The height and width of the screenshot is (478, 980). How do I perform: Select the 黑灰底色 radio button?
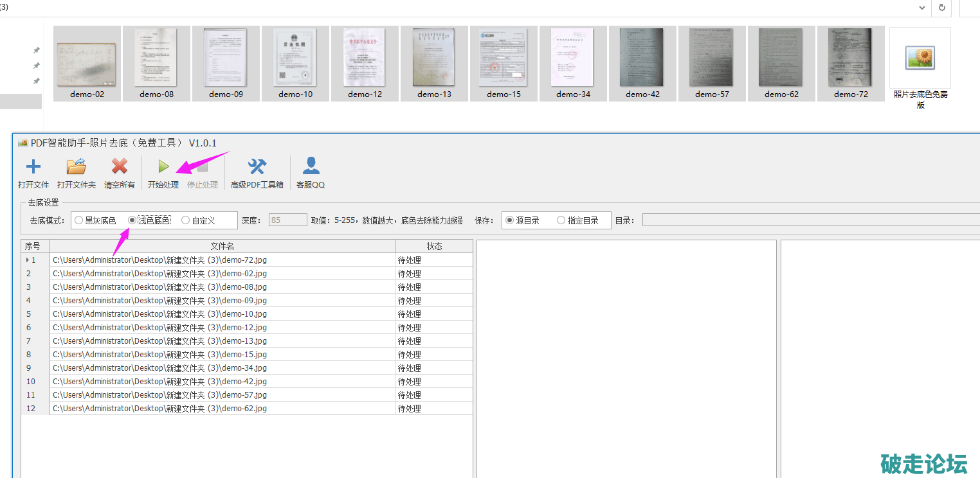coord(79,220)
